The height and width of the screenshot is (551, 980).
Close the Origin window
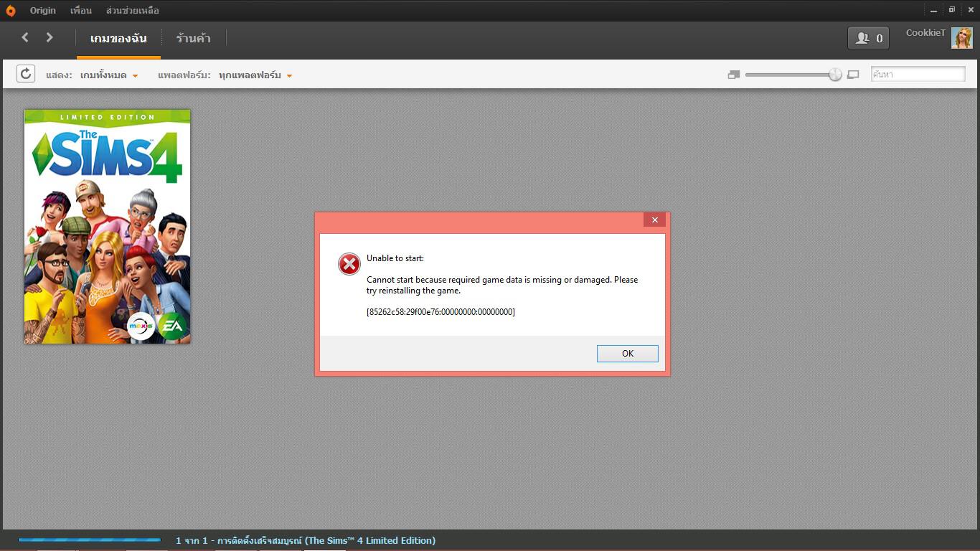pos(969,10)
